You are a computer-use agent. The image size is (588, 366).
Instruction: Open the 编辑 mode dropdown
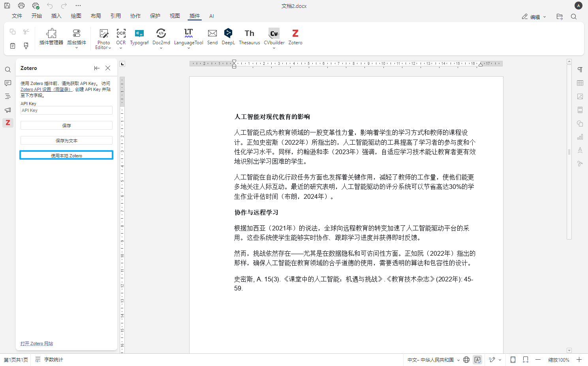(545, 17)
